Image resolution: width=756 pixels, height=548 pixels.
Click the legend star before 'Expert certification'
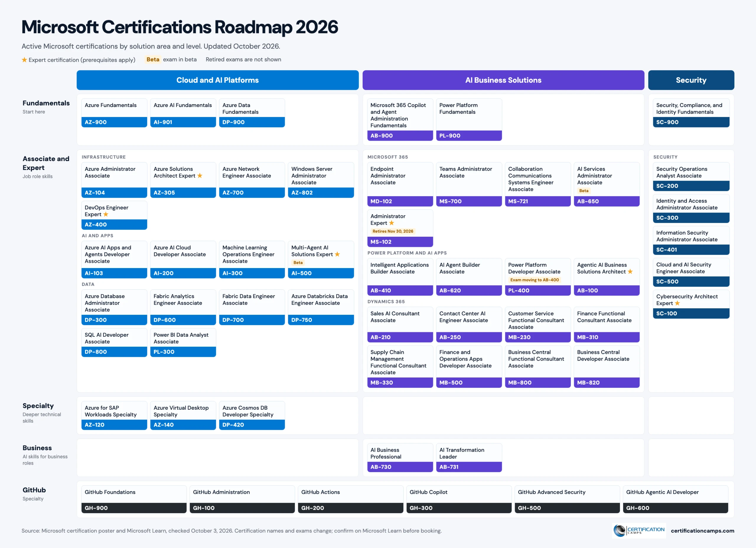24,60
